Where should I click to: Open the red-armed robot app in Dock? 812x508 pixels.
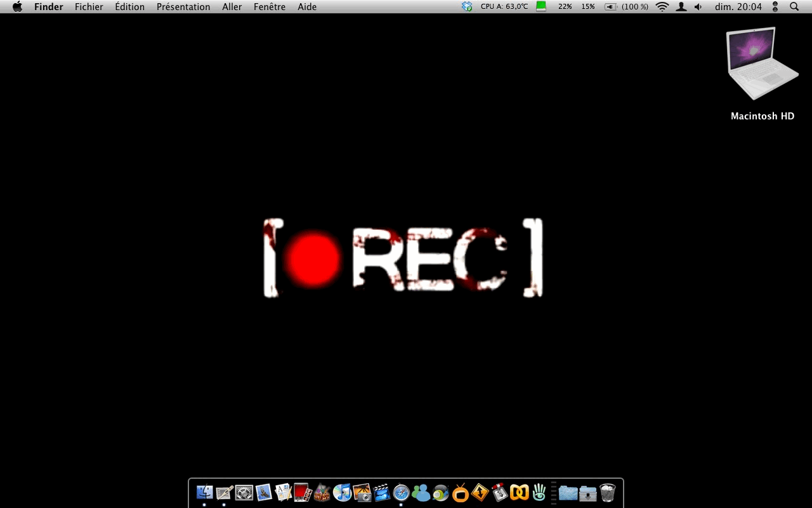click(x=500, y=492)
